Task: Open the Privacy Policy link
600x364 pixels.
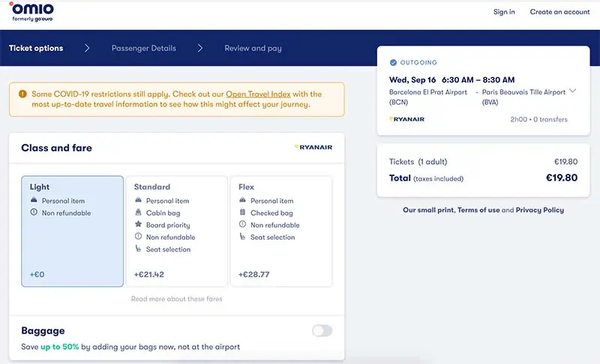Action: (539, 210)
